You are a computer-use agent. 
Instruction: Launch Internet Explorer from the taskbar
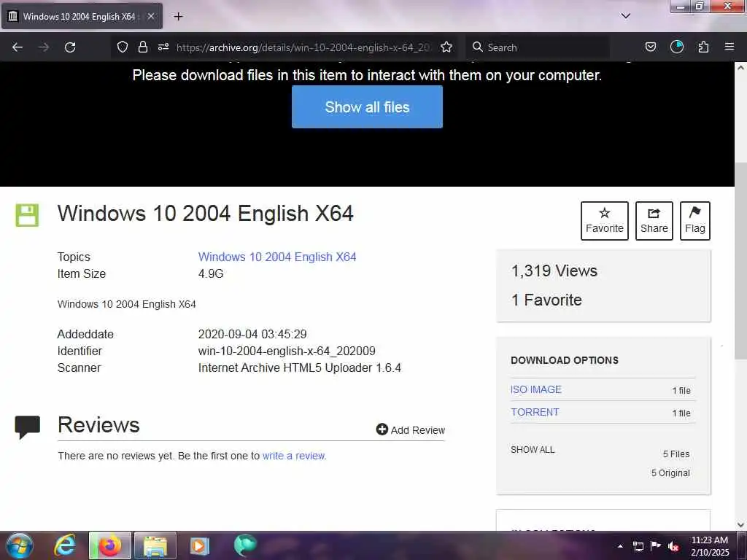point(65,545)
